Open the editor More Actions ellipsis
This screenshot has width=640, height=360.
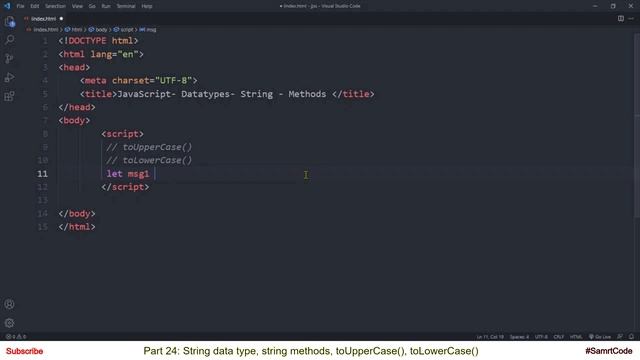631,18
